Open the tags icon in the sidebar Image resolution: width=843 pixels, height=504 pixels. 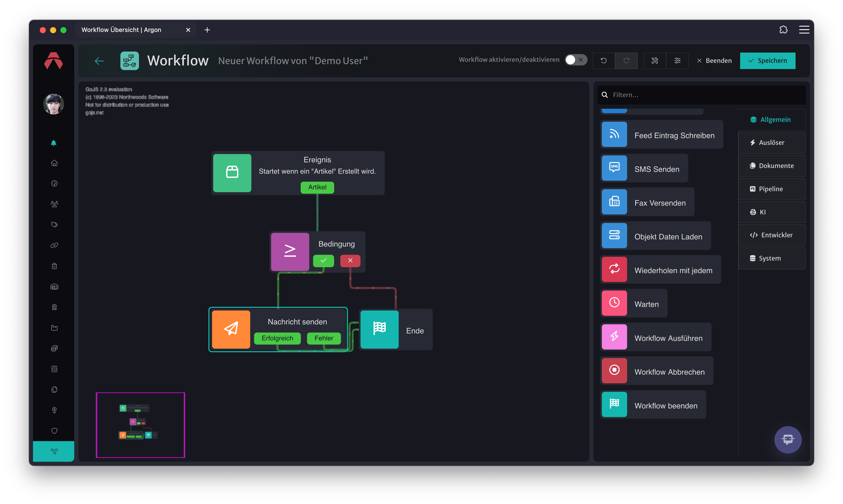[54, 225]
